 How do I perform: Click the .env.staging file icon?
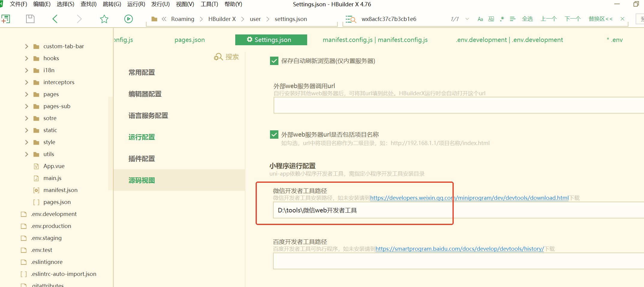pyautogui.click(x=24, y=238)
